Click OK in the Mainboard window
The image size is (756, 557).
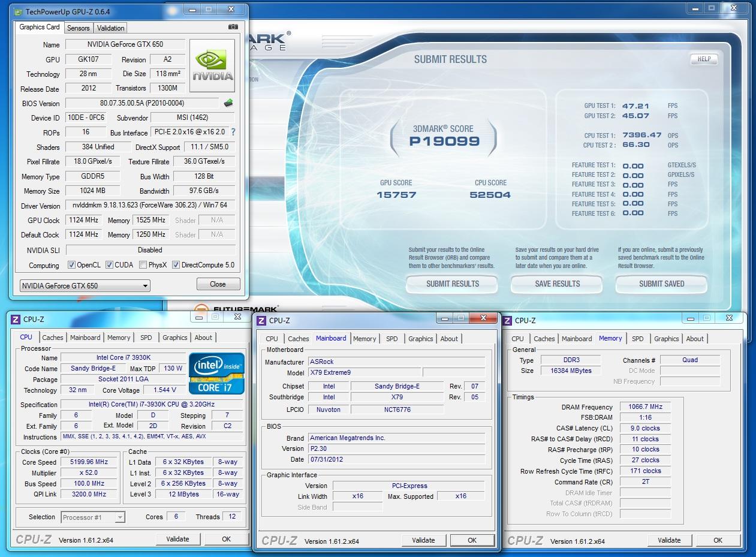(472, 540)
